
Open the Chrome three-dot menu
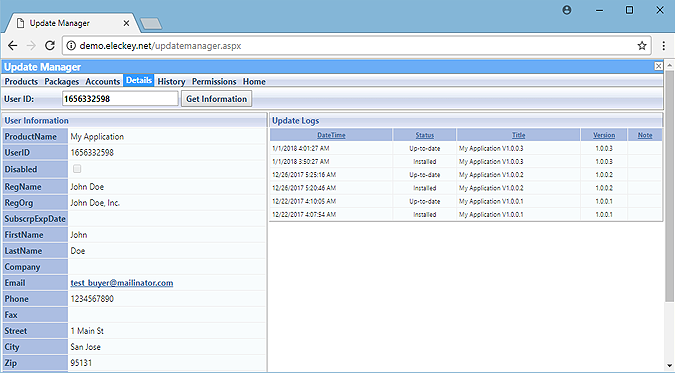(x=663, y=46)
